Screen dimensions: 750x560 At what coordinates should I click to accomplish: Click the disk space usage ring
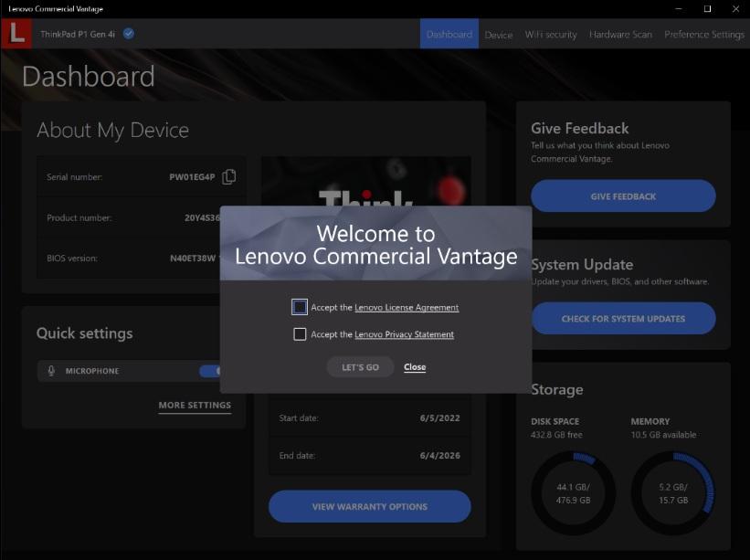click(x=573, y=491)
